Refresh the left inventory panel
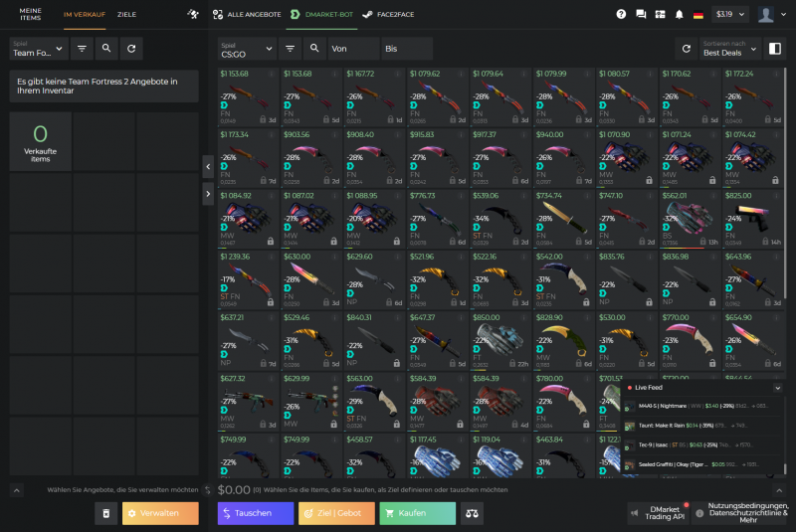 click(x=131, y=49)
